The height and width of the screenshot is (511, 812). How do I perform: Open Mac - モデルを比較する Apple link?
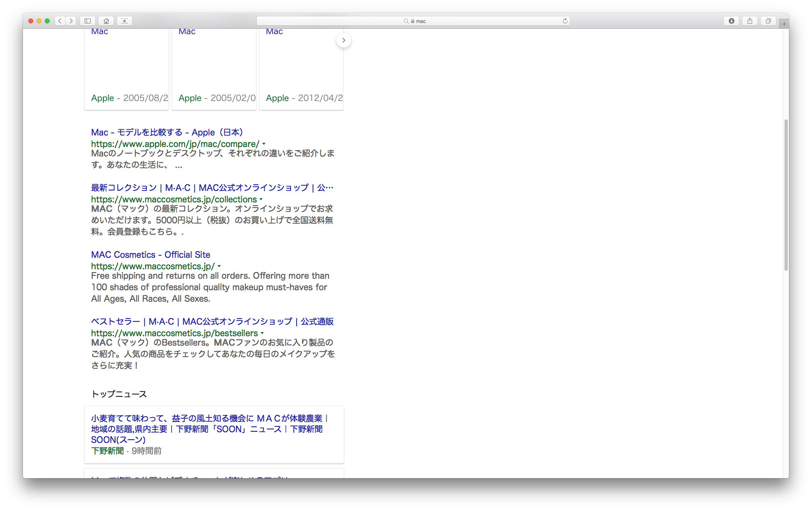point(167,132)
